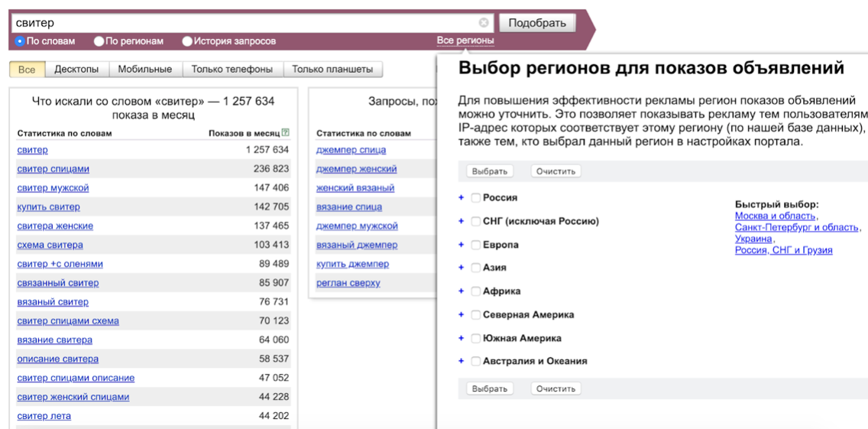Switch to the Мобильные tab
The width and height of the screenshot is (868, 429).
tap(144, 70)
